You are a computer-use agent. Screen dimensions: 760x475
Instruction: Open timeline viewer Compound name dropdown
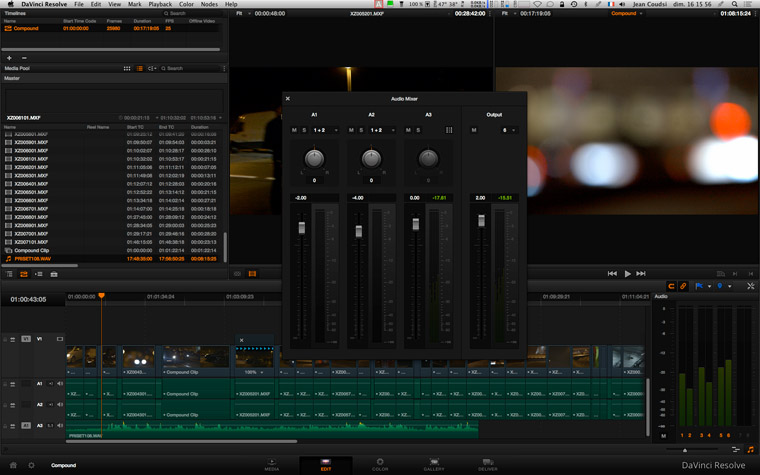tap(626, 14)
